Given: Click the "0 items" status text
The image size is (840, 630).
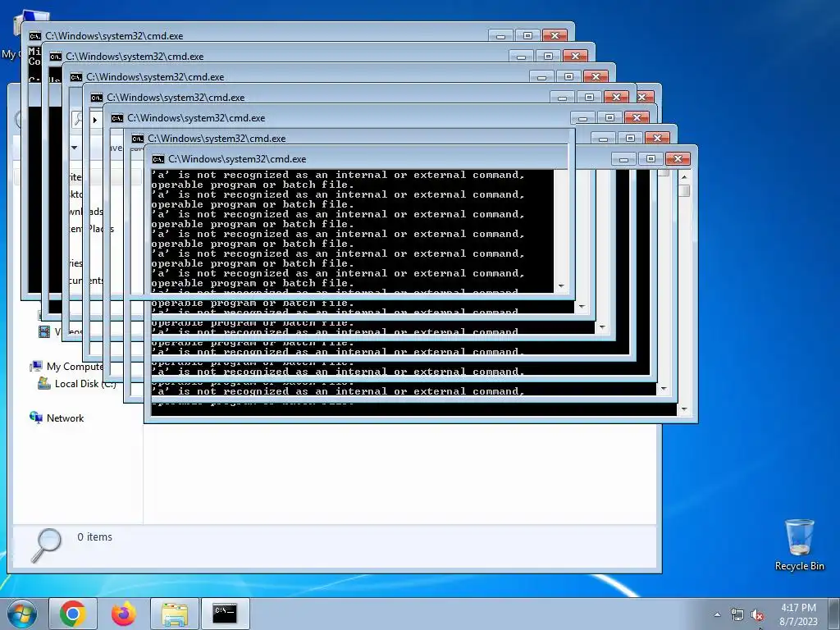Looking at the screenshot, I should pos(95,536).
